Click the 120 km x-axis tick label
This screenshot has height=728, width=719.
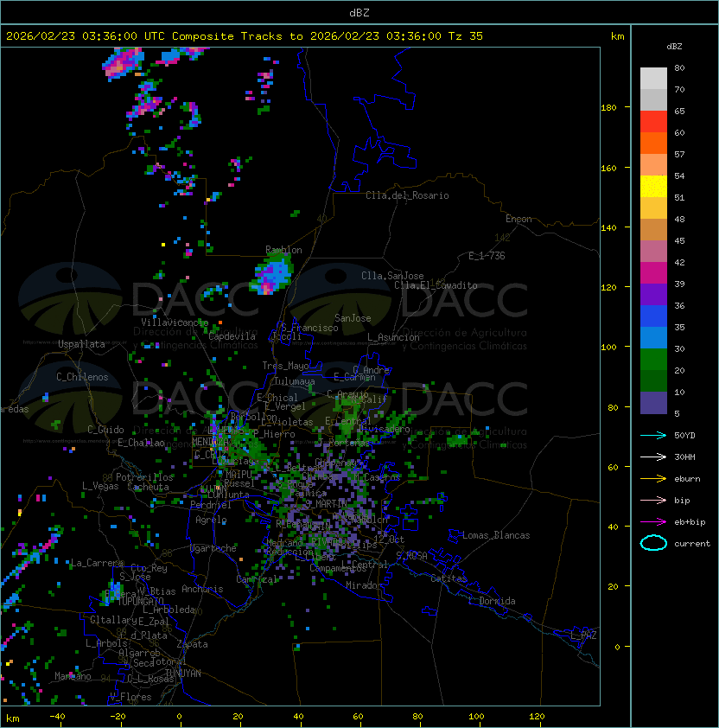tap(537, 717)
